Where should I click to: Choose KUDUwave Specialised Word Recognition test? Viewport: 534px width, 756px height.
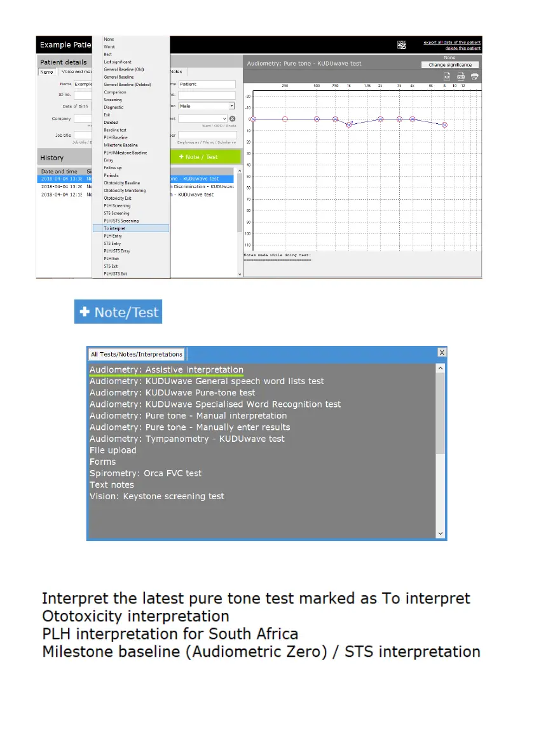pyautogui.click(x=215, y=404)
